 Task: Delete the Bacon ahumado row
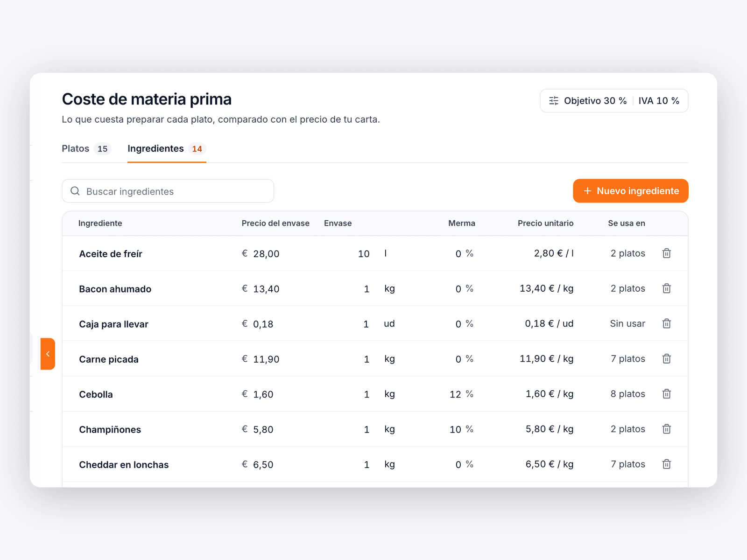point(667,288)
